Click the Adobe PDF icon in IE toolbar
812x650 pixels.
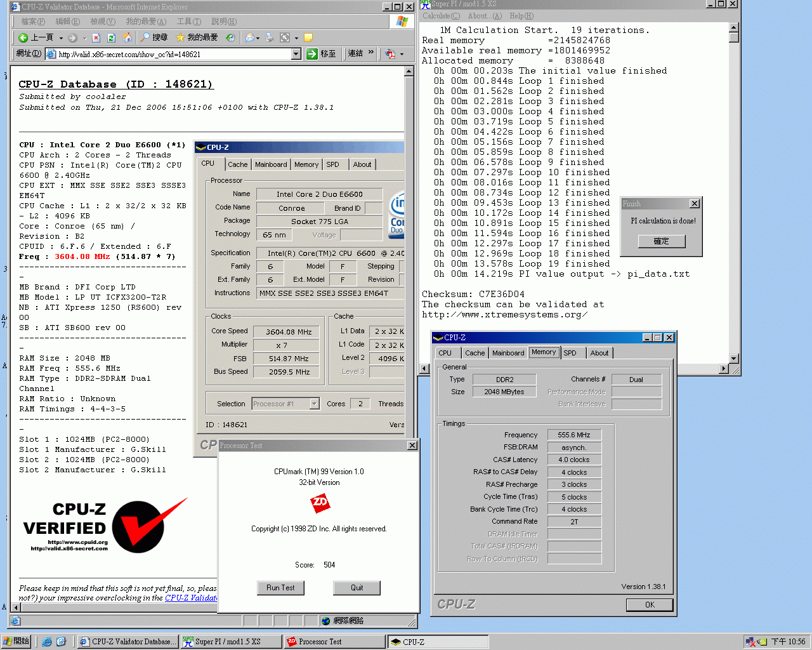pyautogui.click(x=390, y=54)
